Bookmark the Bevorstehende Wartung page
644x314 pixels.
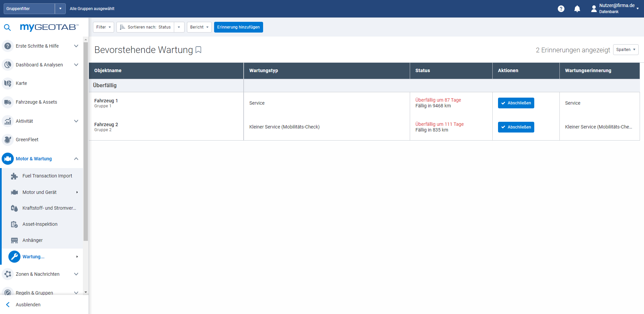pyautogui.click(x=198, y=50)
